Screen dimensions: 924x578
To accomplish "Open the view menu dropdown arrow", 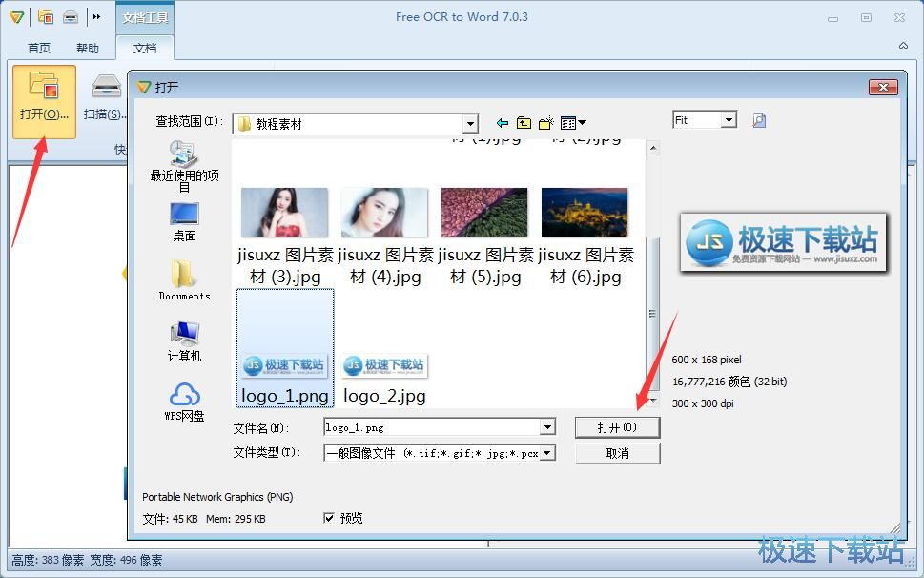I will [x=583, y=123].
